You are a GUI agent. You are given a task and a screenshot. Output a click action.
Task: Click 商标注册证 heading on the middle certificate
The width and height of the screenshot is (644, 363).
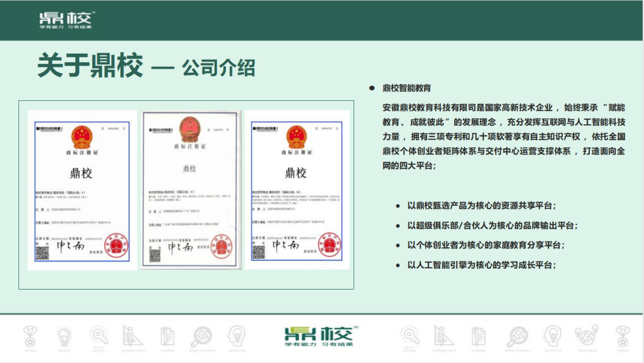pyautogui.click(x=190, y=146)
